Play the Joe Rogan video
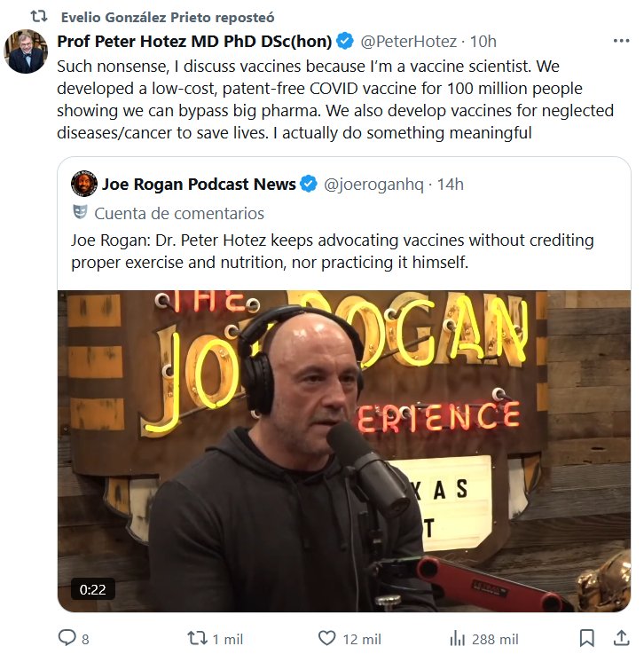 [x=344, y=451]
